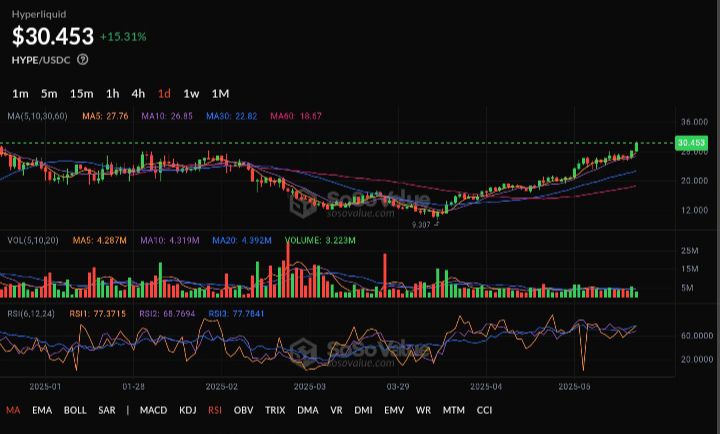Enable the DMA indicator
Screen dimensions: 720x434
pos(308,410)
